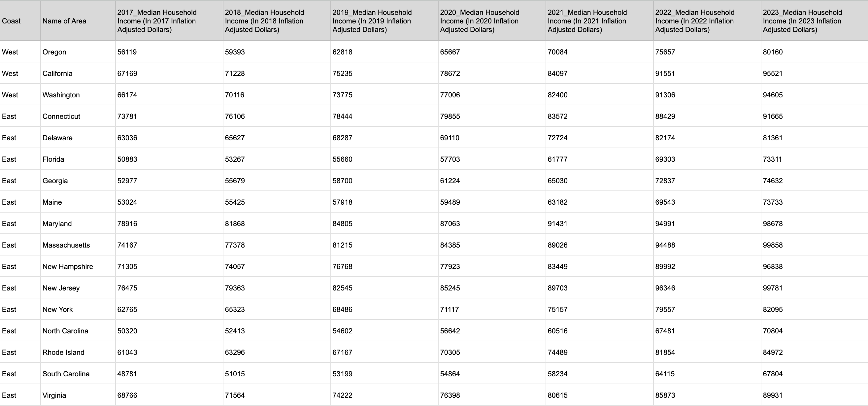Select the Georgia row name cell
Screen dimensions: 868x406
55,181
